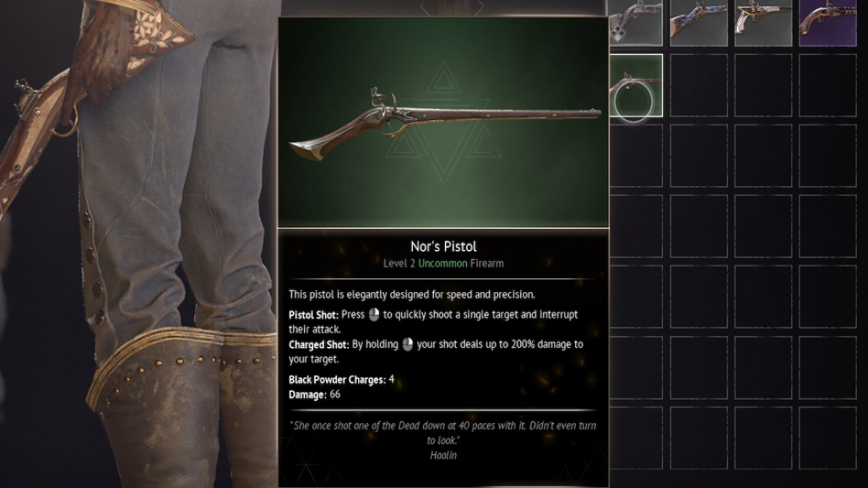The height and width of the screenshot is (488, 868).
Task: Click the Damage 66 stat line
Action: tap(315, 394)
